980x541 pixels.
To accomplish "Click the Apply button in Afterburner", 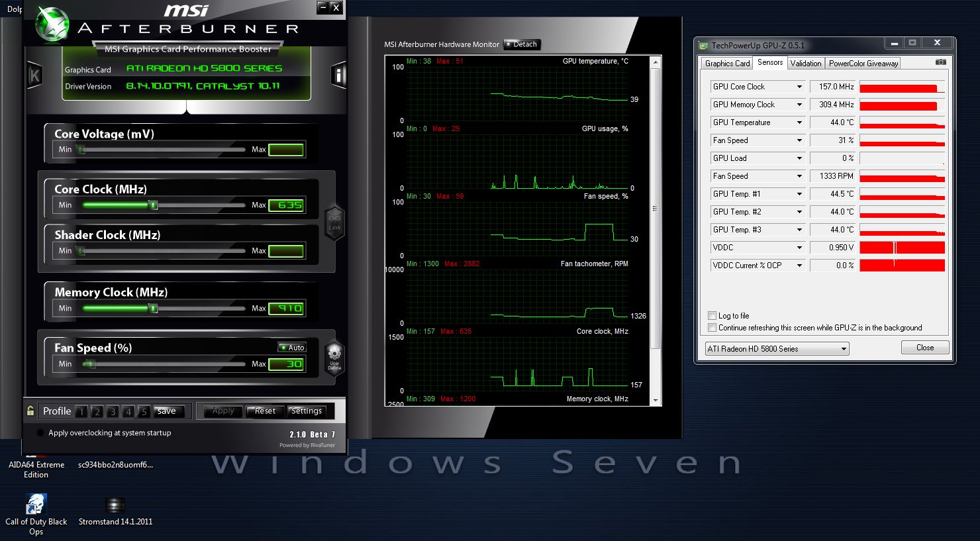I will (223, 411).
